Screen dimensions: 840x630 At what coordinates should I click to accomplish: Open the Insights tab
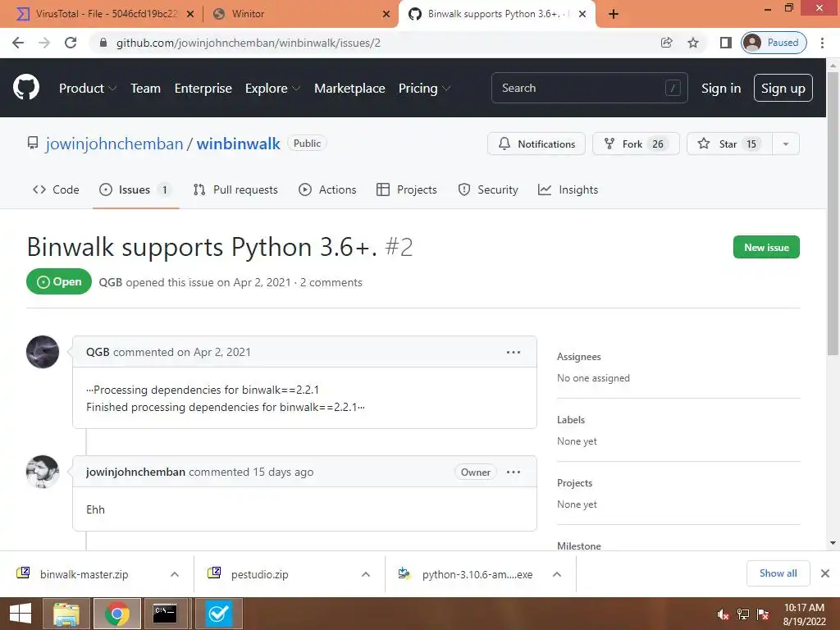(568, 189)
